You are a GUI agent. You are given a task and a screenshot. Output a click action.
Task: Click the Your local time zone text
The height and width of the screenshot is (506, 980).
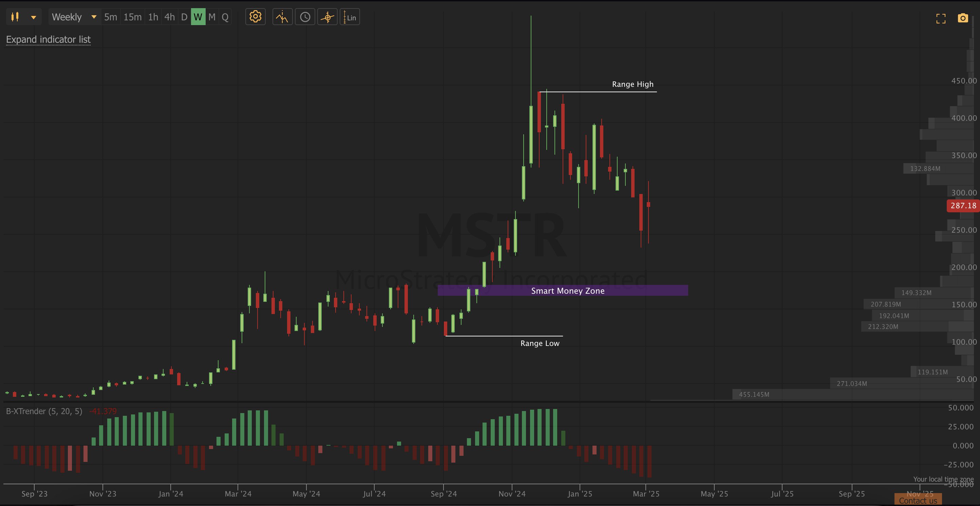[x=943, y=480]
